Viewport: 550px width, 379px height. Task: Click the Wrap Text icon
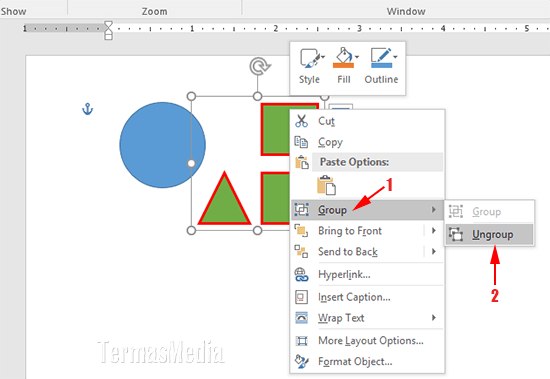pyautogui.click(x=301, y=318)
